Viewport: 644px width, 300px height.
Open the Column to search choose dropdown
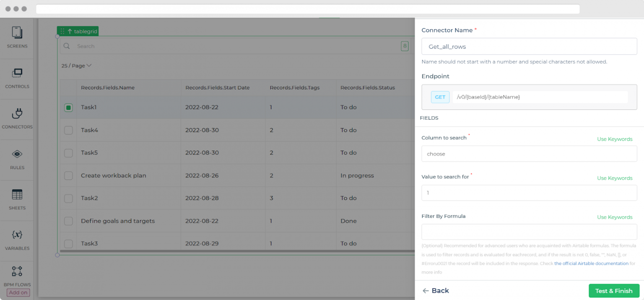click(x=529, y=154)
